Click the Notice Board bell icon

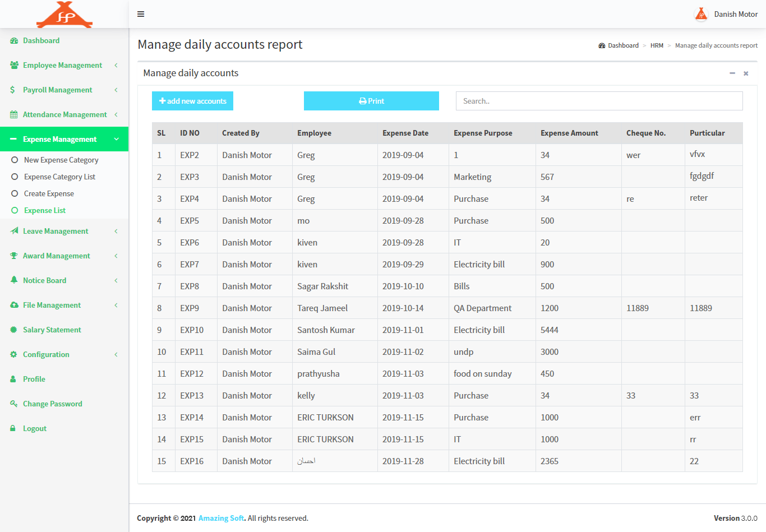tap(14, 280)
